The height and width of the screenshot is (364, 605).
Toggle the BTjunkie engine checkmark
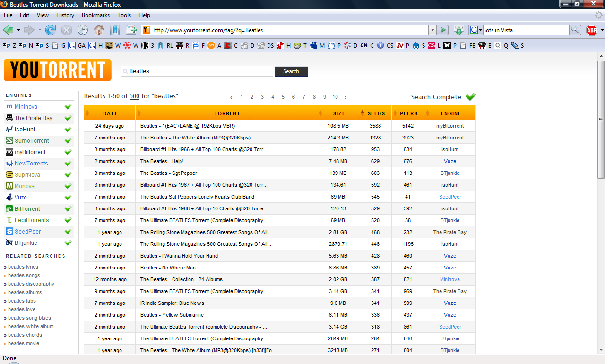[x=68, y=243]
